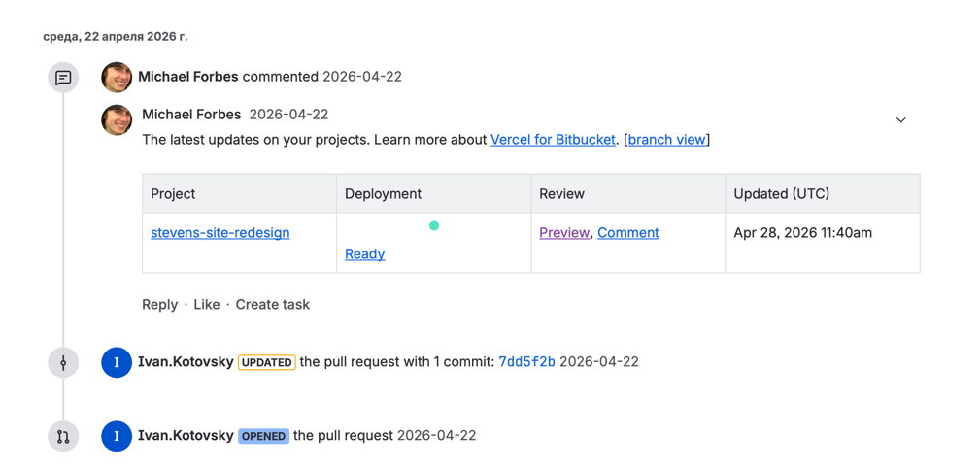The height and width of the screenshot is (469, 980).
Task: Like the Vercel deployment comment
Action: tap(206, 305)
